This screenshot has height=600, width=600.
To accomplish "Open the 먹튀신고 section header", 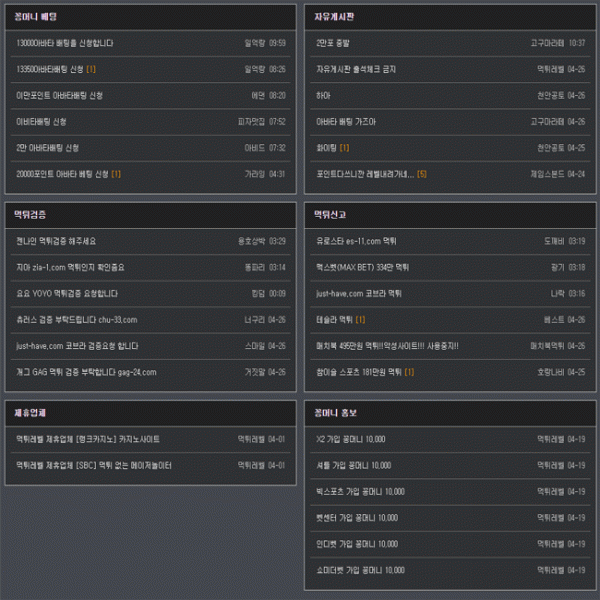I will point(330,215).
